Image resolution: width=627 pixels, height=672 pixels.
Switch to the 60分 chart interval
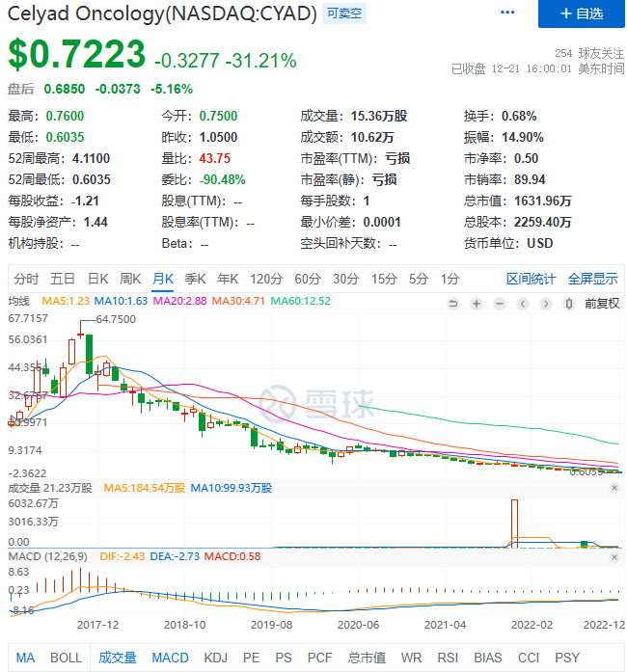click(308, 279)
